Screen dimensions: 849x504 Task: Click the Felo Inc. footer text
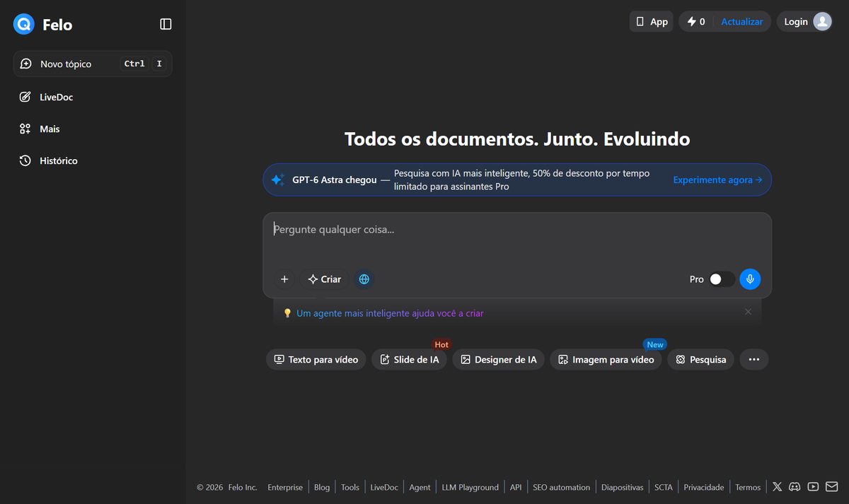(243, 487)
